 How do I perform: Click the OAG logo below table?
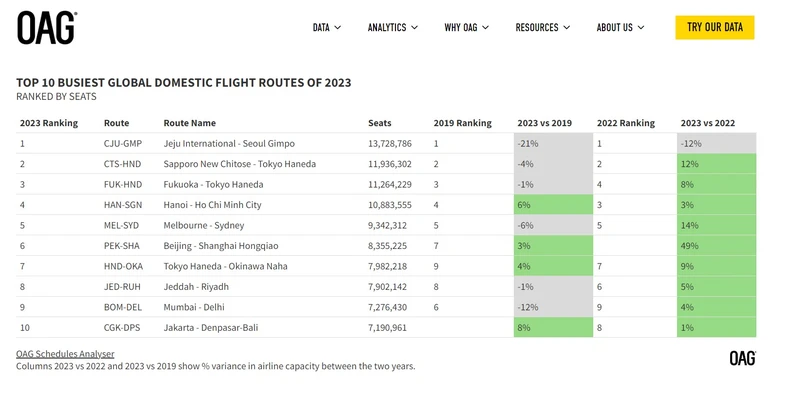743,358
